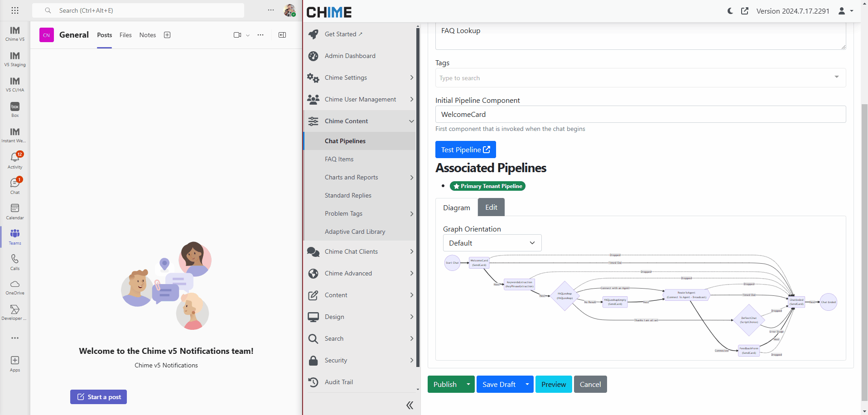Open Developer Portal in Teams rail
Screen dimensions: 868x415
click(15, 313)
